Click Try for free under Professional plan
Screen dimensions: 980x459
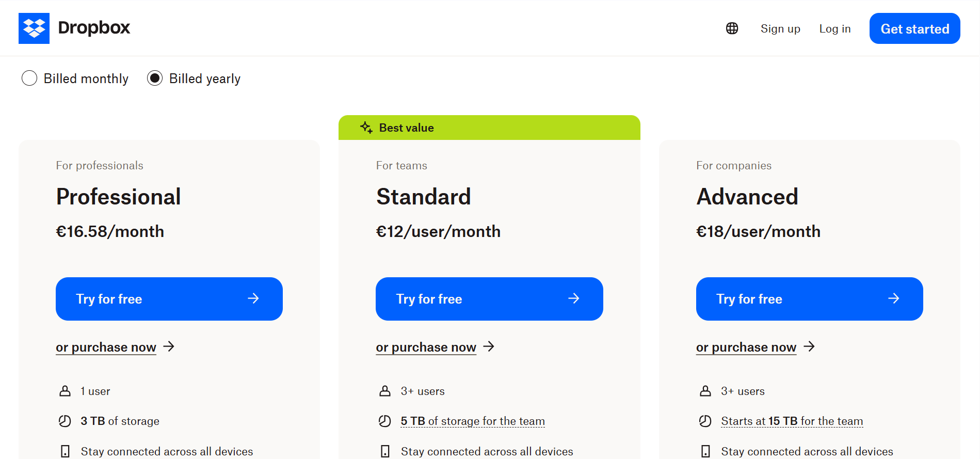169,298
